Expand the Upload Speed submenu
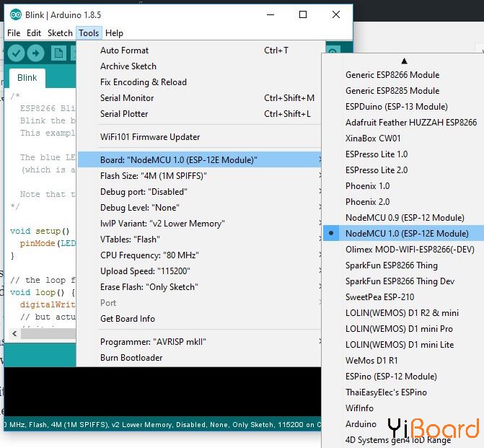Screen dimensions: 484x448 199,271
